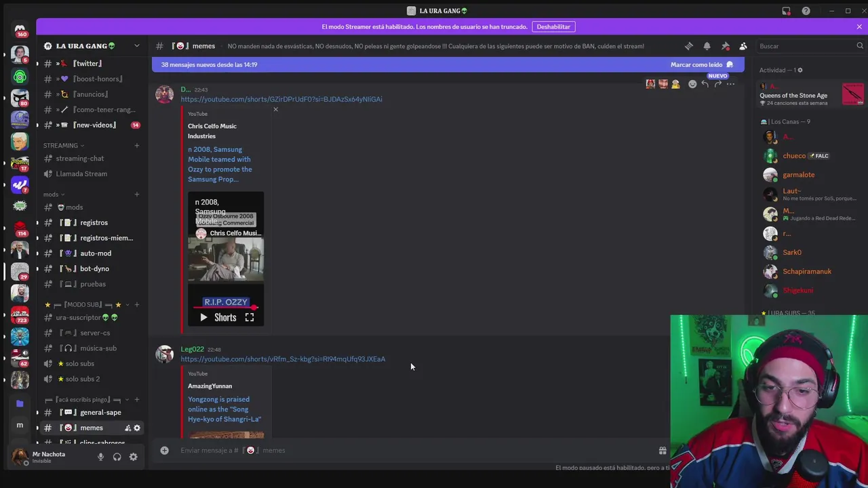868x488 pixels.
Task: Add reaction emoji icon on message
Action: pos(692,84)
